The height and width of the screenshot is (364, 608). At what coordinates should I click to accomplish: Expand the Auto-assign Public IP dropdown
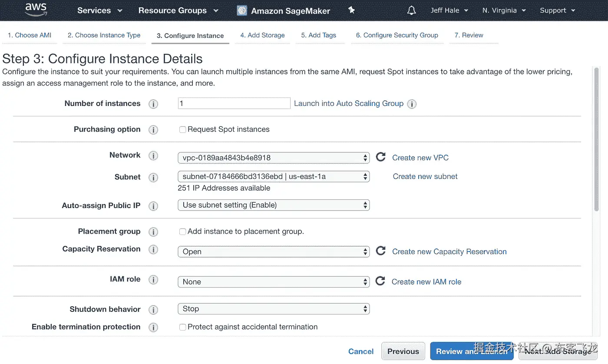[274, 205]
